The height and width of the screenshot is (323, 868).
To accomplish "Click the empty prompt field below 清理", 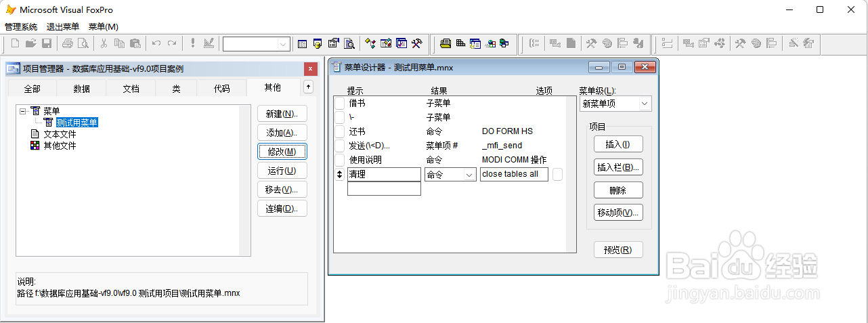I will point(384,189).
